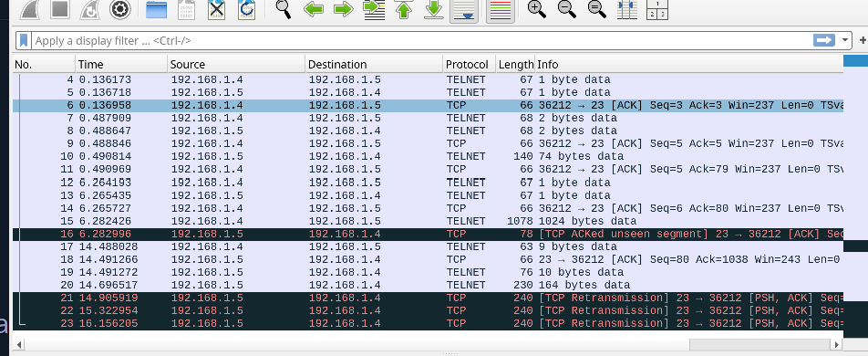The height and width of the screenshot is (356, 868).
Task: Select packet 15 with 1024 bytes data
Action: click(428, 221)
